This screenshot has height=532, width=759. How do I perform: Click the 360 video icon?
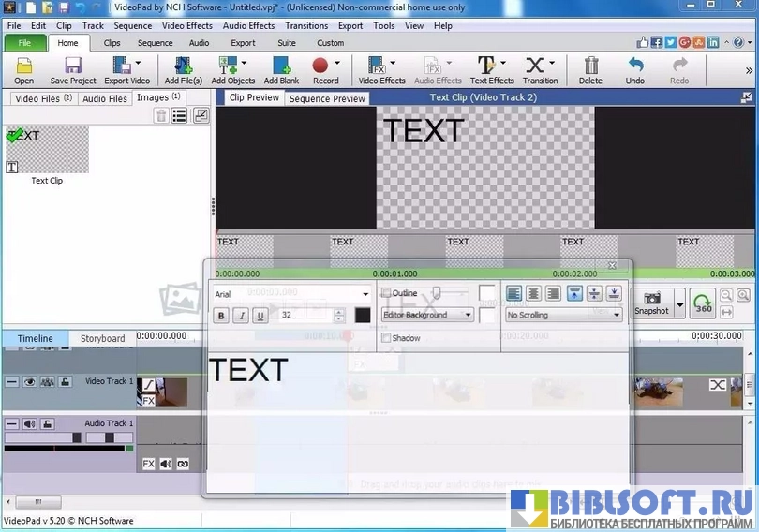tap(702, 303)
